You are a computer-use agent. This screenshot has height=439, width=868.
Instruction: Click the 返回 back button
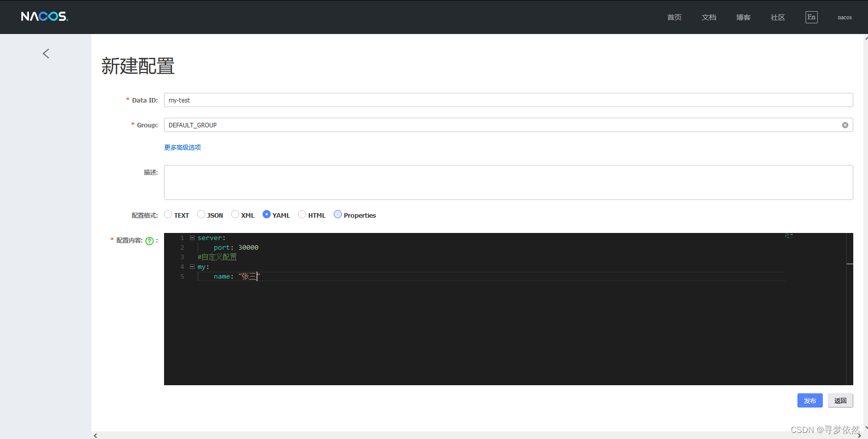[x=841, y=400]
